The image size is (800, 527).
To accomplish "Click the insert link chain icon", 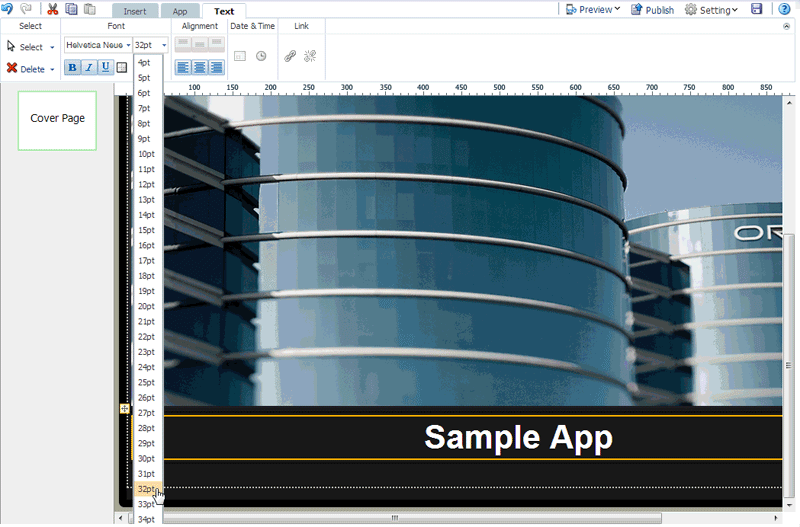I will (290, 56).
